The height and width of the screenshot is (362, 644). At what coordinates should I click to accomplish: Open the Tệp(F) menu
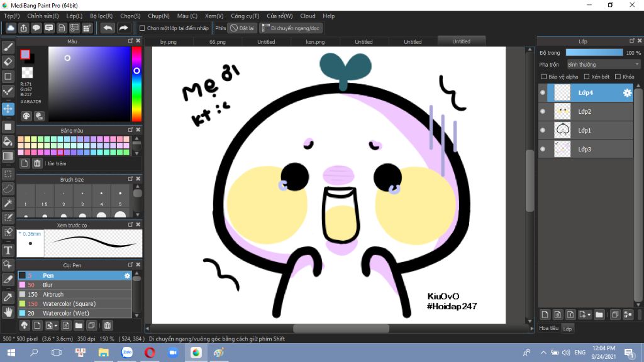coord(11,16)
